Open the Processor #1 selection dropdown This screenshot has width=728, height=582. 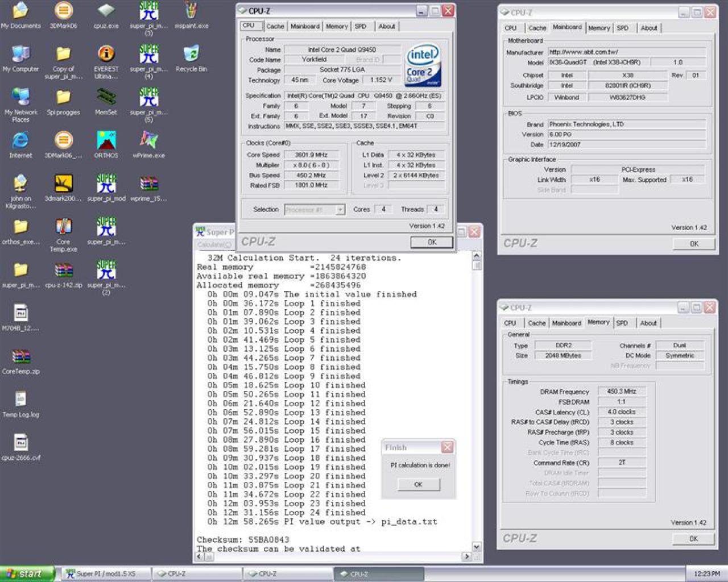(315, 210)
